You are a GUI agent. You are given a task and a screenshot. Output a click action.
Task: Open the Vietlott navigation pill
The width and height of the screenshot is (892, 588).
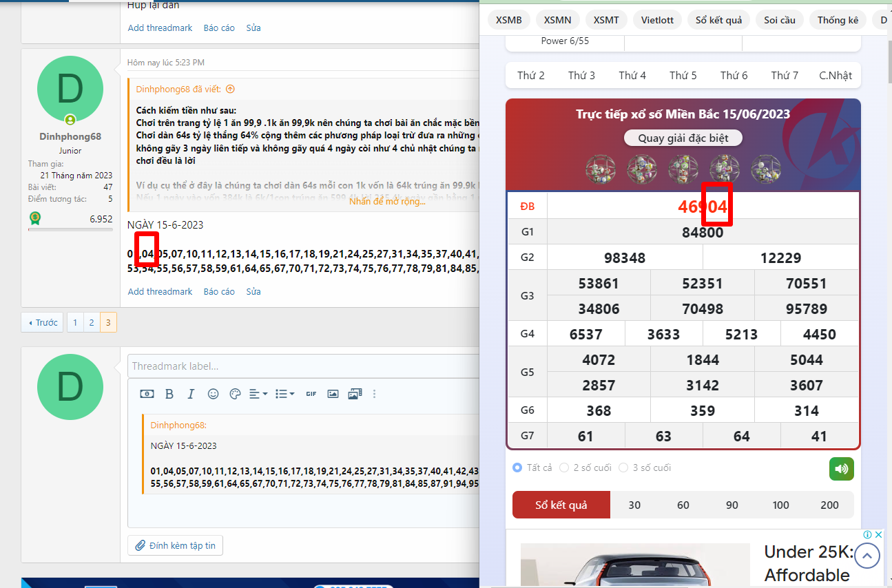(x=658, y=20)
